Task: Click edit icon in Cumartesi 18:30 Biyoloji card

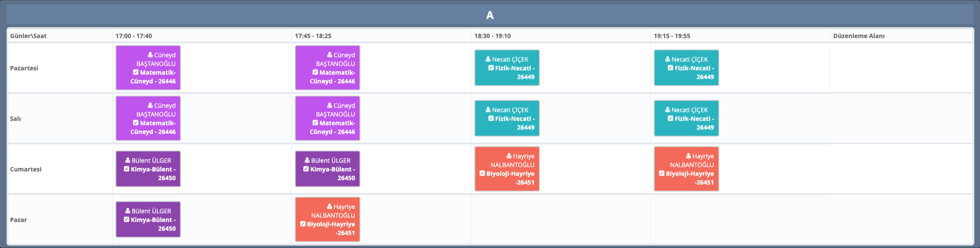Action: (x=482, y=173)
